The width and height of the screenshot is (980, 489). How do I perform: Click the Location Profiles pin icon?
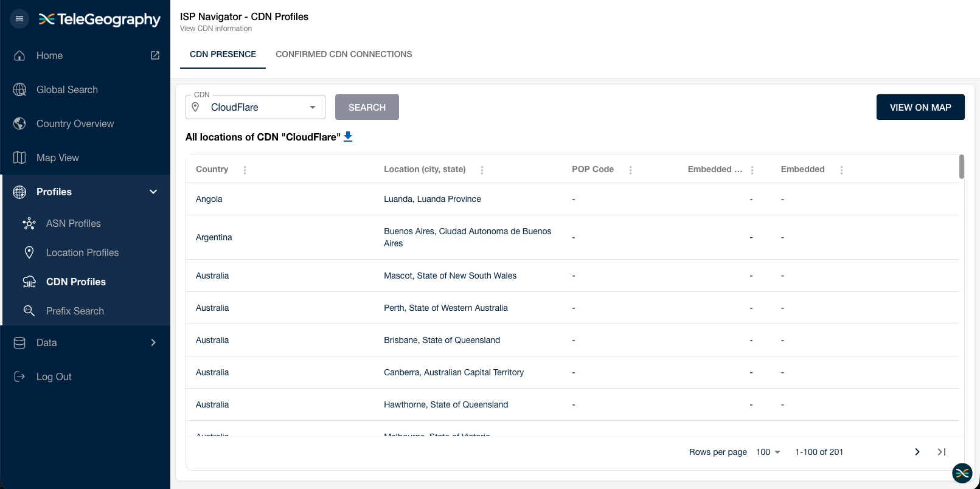(29, 252)
